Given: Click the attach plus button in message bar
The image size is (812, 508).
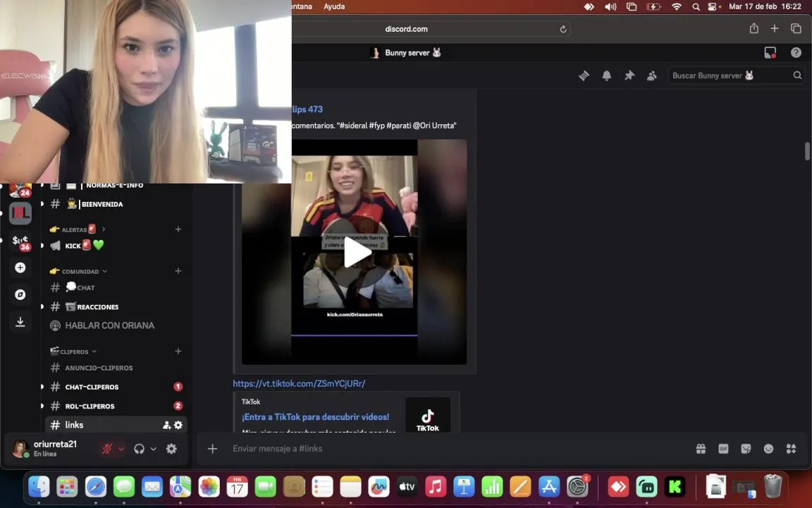Looking at the screenshot, I should click(212, 449).
